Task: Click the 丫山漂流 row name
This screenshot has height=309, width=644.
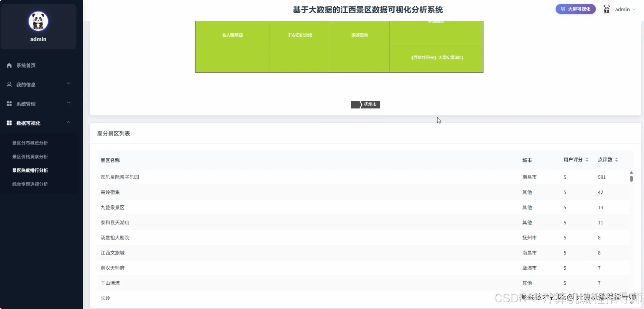Action: 110,283
